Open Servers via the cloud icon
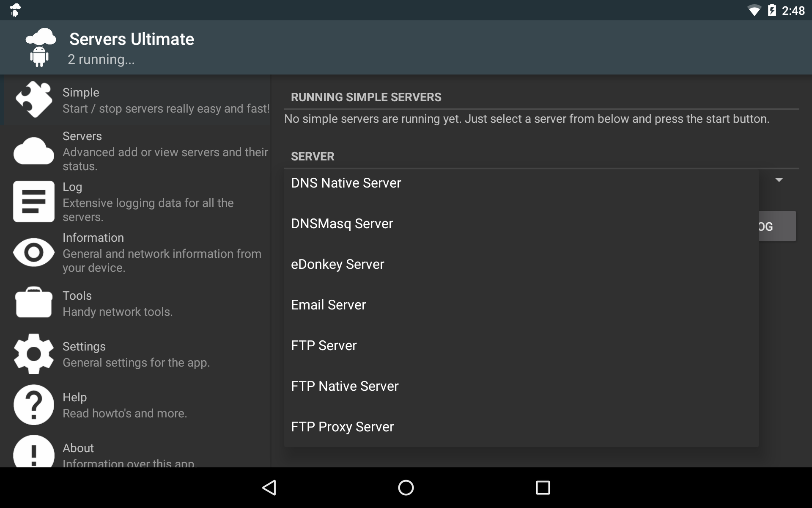Viewport: 812px width, 508px height. [34, 151]
